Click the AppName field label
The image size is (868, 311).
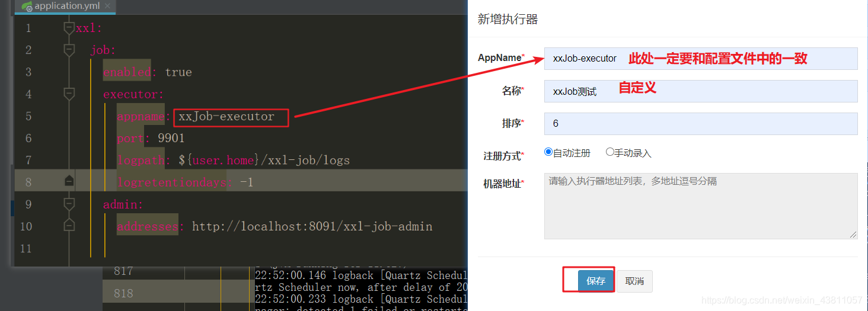pyautogui.click(x=501, y=57)
